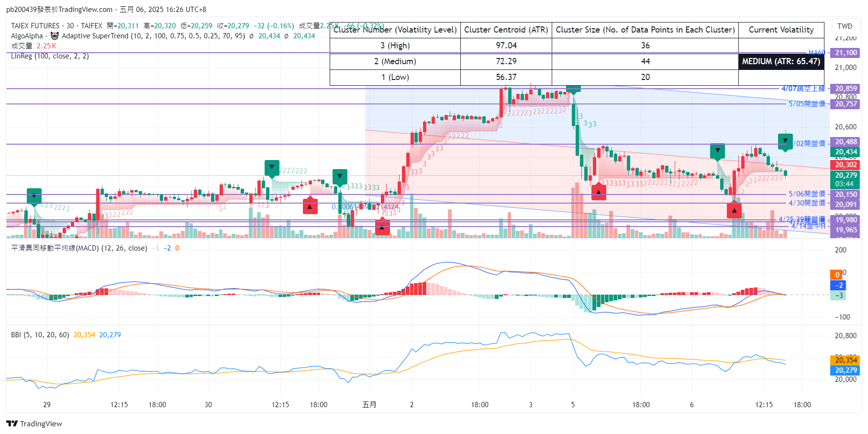Click the leftmost green down-arrow signal marker

click(x=34, y=196)
